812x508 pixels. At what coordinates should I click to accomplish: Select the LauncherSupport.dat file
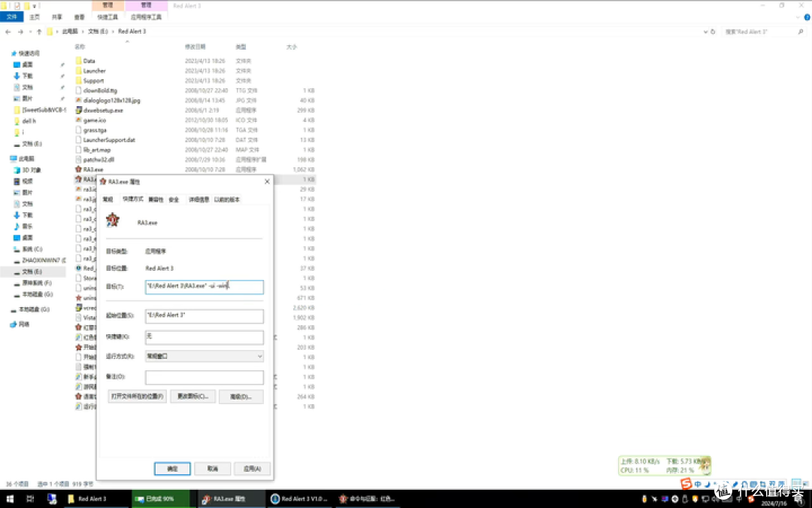pos(109,140)
